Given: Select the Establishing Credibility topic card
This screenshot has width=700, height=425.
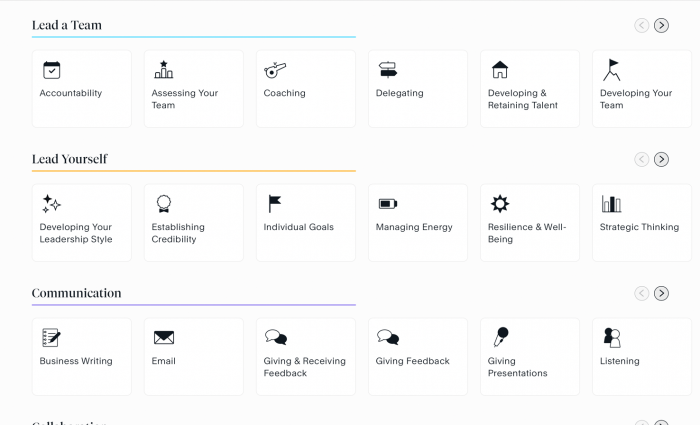Looking at the screenshot, I should pyautogui.click(x=194, y=223).
